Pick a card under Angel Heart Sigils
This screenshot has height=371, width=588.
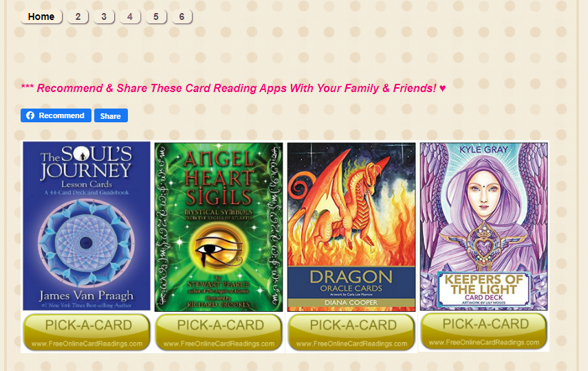pyautogui.click(x=219, y=332)
